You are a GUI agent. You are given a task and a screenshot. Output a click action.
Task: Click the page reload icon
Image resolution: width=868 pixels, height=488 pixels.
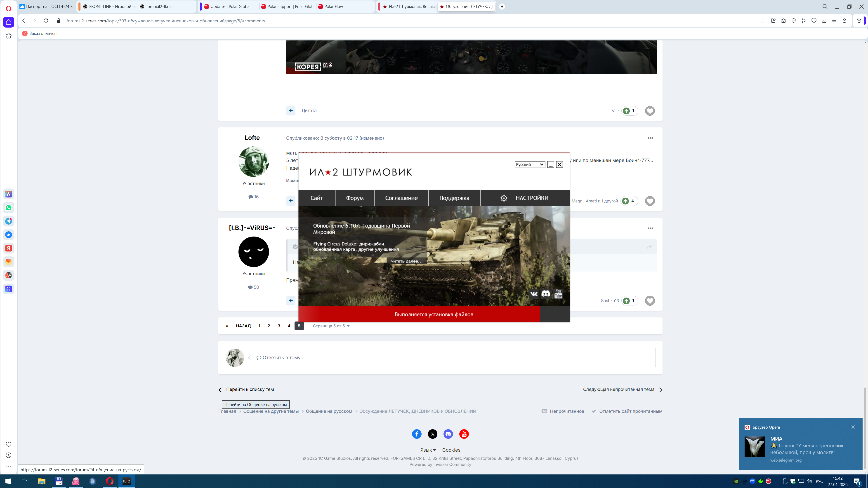(46, 21)
